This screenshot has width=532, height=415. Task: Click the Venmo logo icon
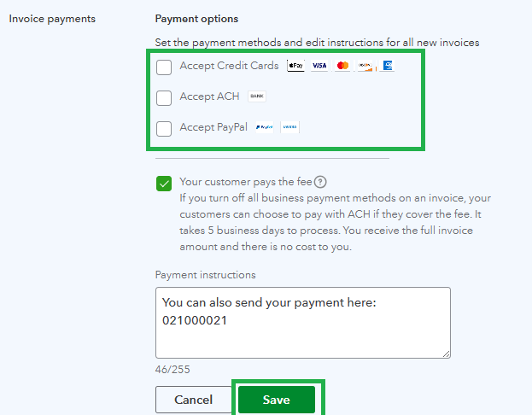(290, 127)
